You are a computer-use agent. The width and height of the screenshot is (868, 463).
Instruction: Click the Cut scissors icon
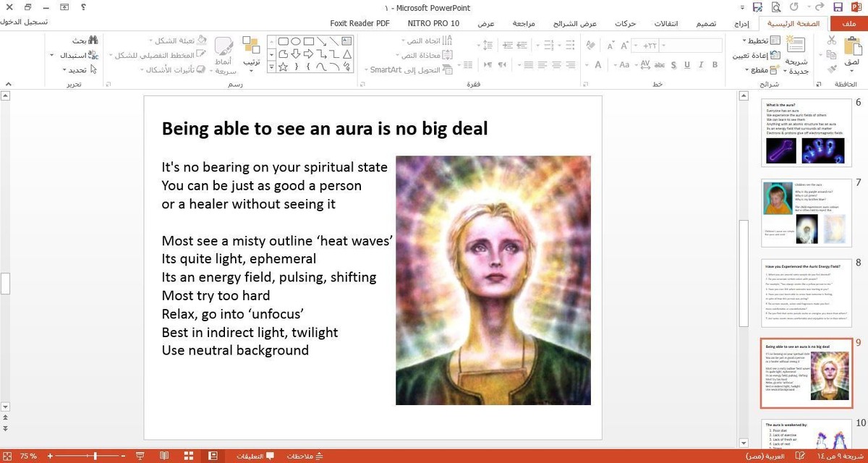831,41
